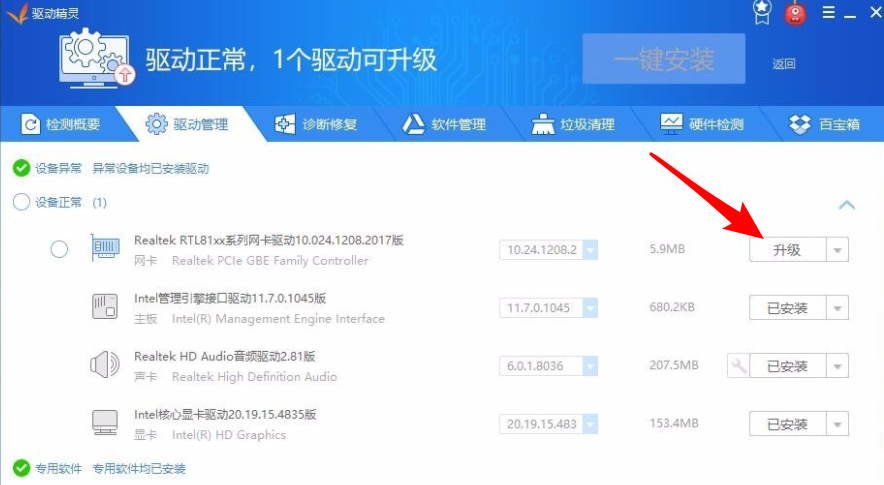Open the medal badge icon in title bar
The height and width of the screenshot is (485, 884).
pos(762,12)
